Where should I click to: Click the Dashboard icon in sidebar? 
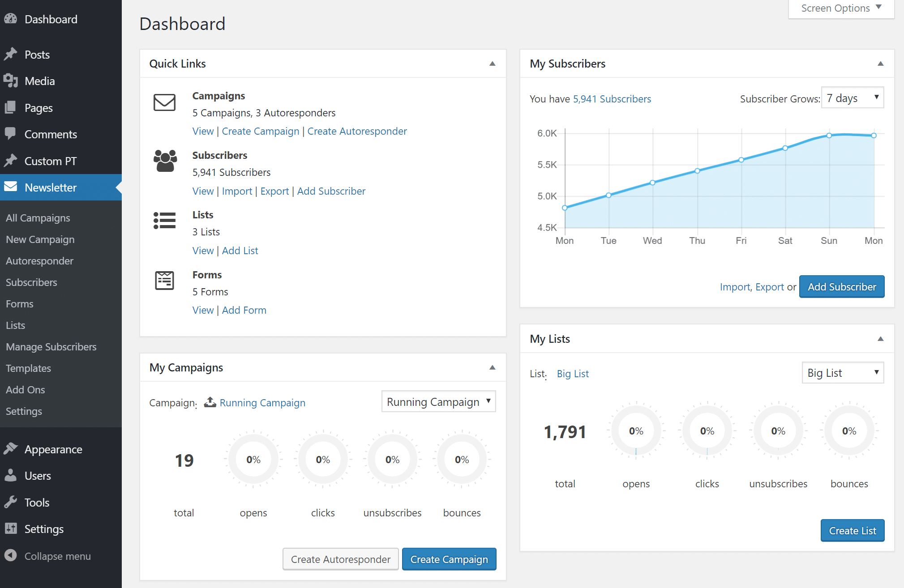point(11,19)
